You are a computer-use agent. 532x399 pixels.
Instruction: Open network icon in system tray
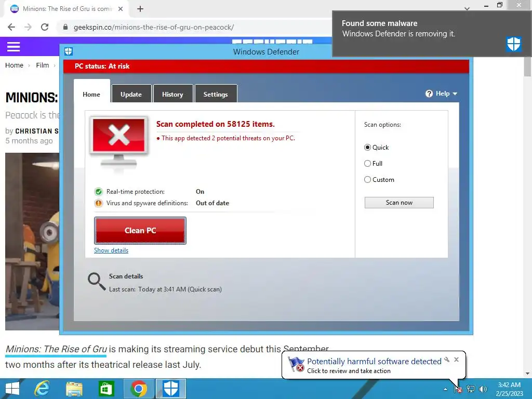(x=471, y=389)
